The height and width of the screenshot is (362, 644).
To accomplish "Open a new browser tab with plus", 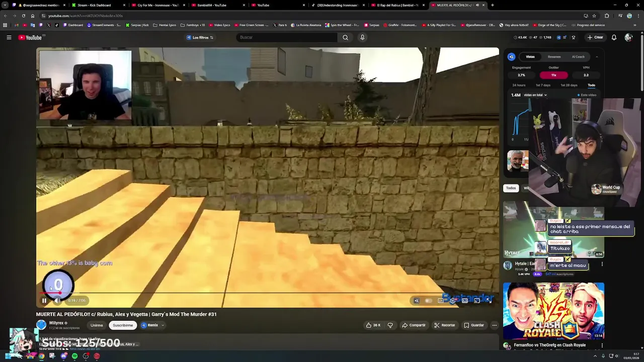I will click(x=492, y=5).
